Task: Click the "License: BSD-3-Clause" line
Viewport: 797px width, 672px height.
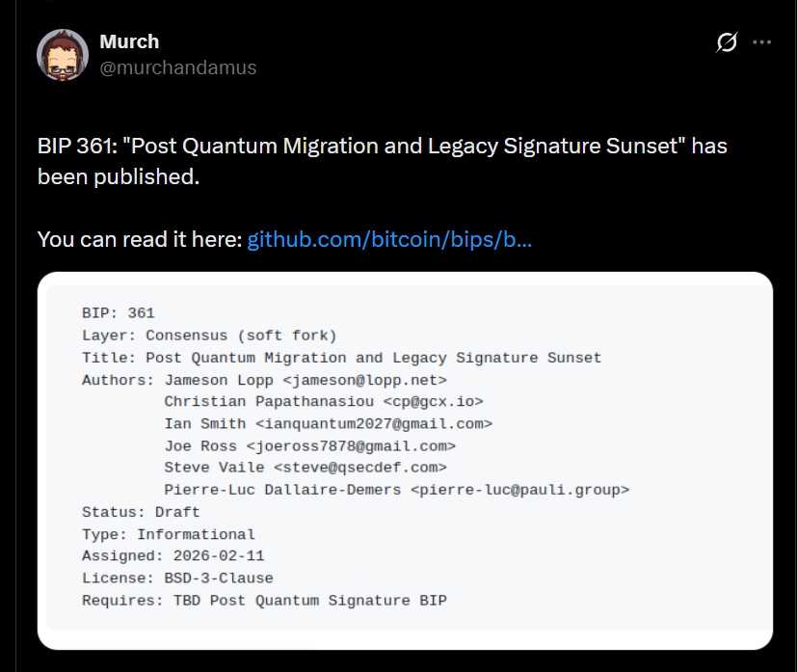Action: [177, 578]
